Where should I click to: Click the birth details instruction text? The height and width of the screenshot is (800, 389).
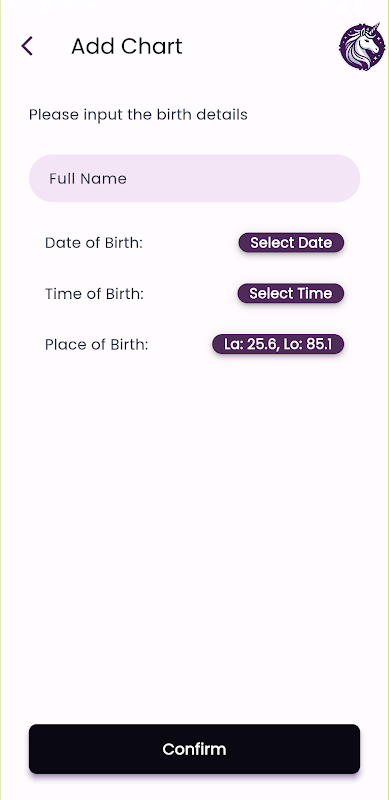[138, 115]
